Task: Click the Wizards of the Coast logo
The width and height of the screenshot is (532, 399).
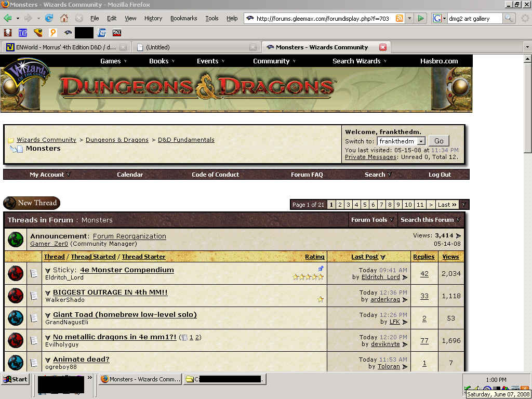Action: coord(26,73)
